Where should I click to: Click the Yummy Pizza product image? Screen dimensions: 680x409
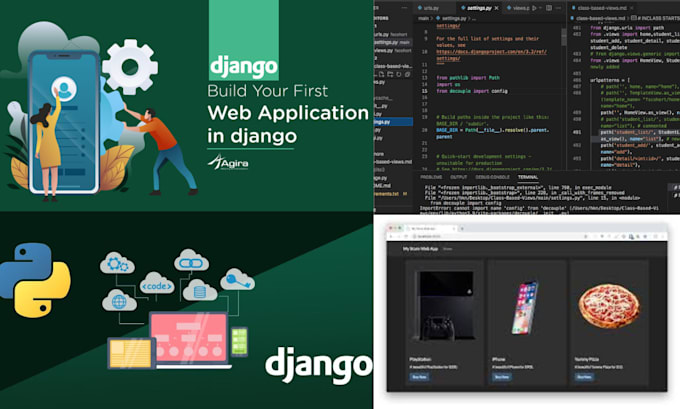[x=609, y=307]
